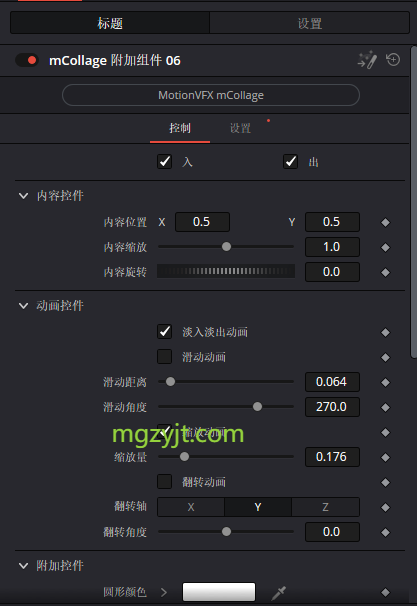Image resolution: width=417 pixels, height=606 pixels.
Task: Open the 圆形颜色 white color swatch
Action: click(x=219, y=592)
